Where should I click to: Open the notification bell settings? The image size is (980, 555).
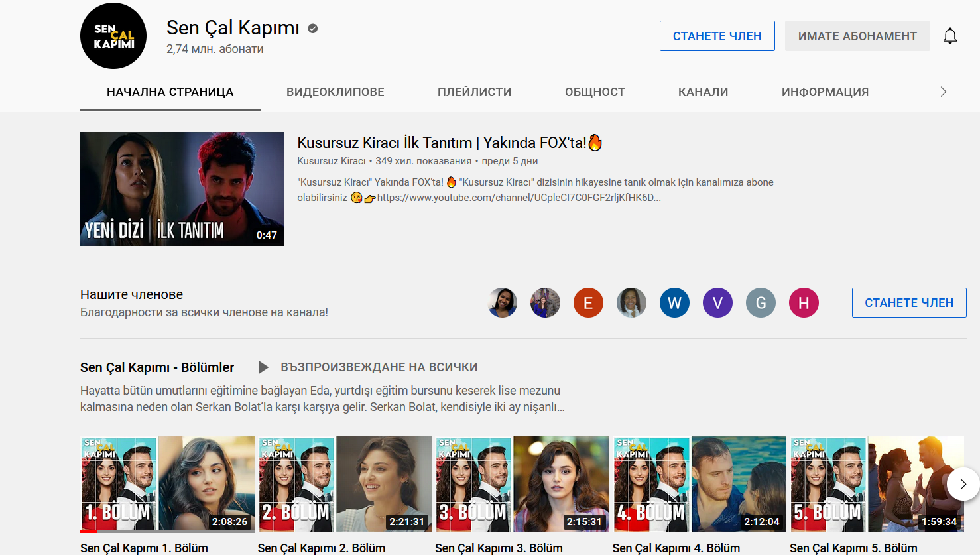[x=950, y=36]
